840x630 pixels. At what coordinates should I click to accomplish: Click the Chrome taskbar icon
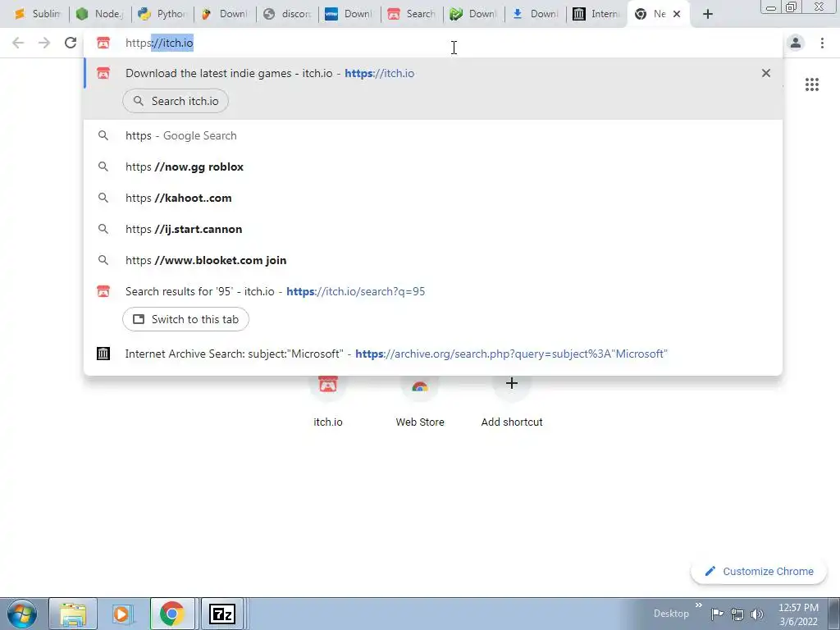click(172, 614)
